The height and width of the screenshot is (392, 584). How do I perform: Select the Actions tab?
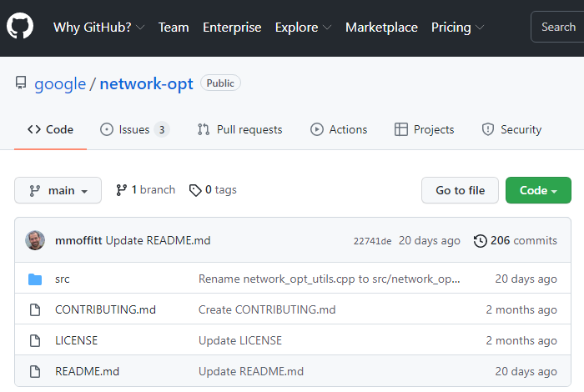pos(339,129)
